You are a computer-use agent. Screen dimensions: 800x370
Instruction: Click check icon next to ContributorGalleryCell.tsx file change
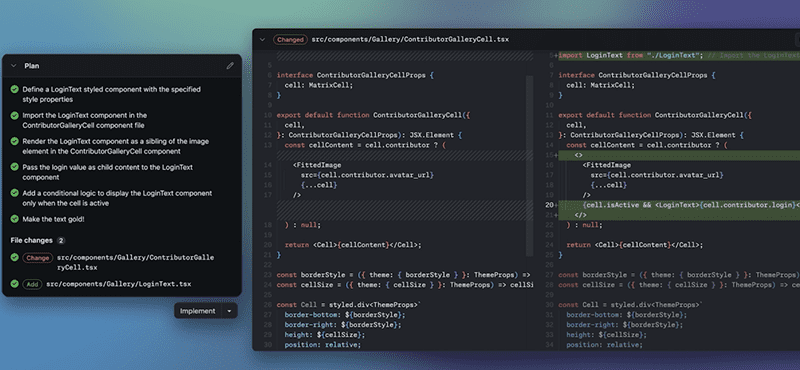tap(15, 258)
